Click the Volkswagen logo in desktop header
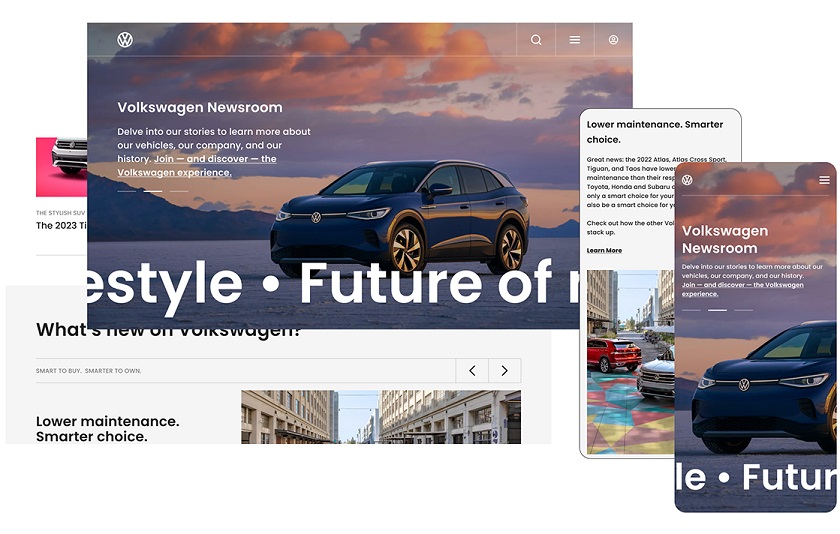Viewport: 840px width, 534px height. point(125,40)
